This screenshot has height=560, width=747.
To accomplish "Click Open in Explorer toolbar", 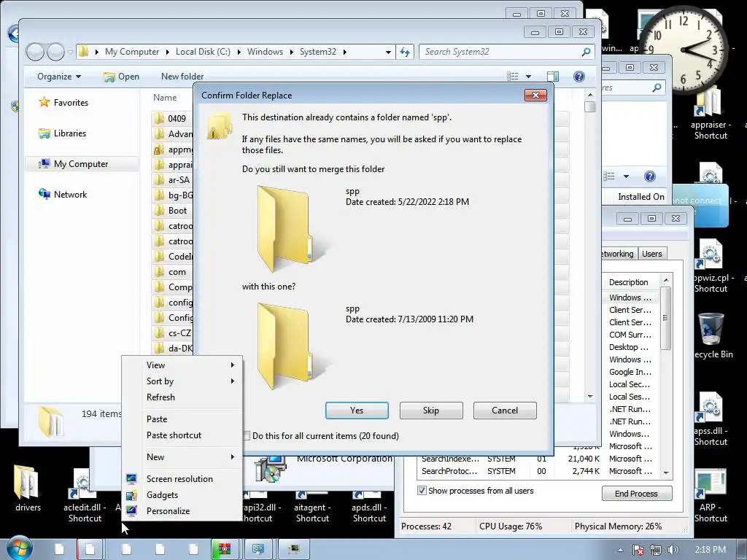I will click(122, 77).
